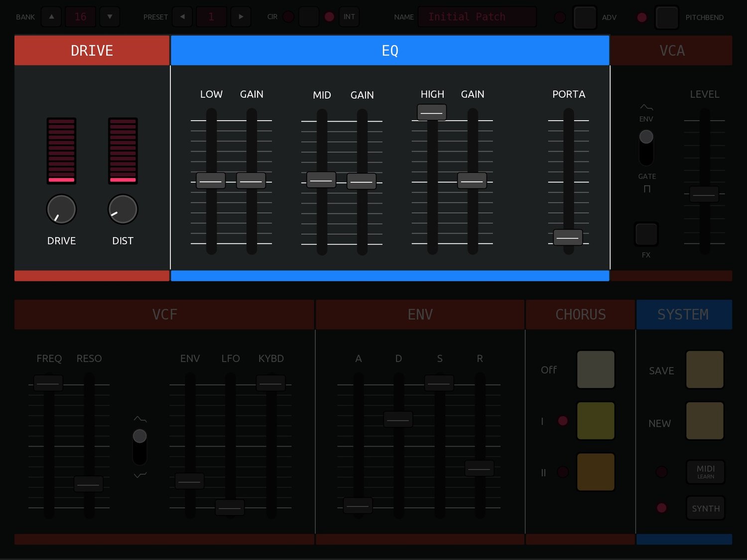This screenshot has width=747, height=560.
Task: Click the Initial Patch name field
Action: click(x=477, y=17)
